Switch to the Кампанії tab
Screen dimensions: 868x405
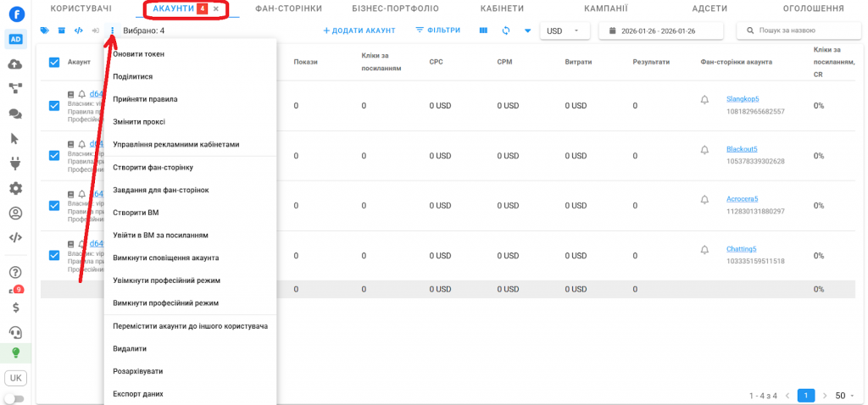pos(605,8)
